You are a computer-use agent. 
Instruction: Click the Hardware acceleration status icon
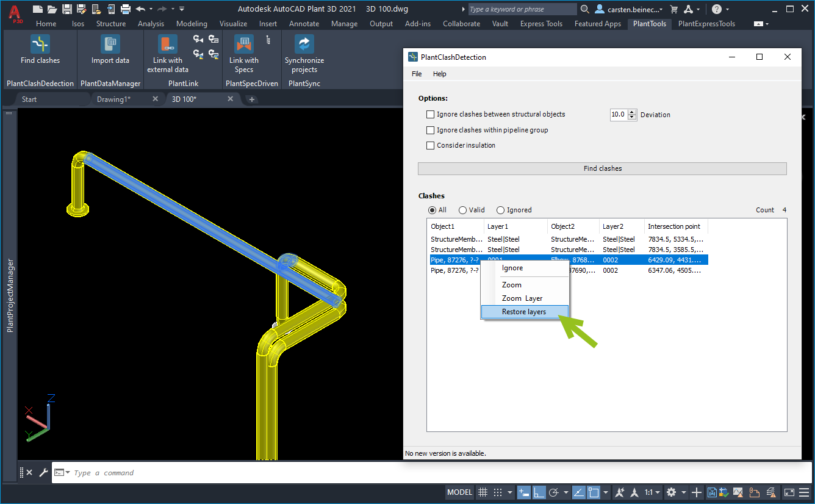click(x=738, y=492)
